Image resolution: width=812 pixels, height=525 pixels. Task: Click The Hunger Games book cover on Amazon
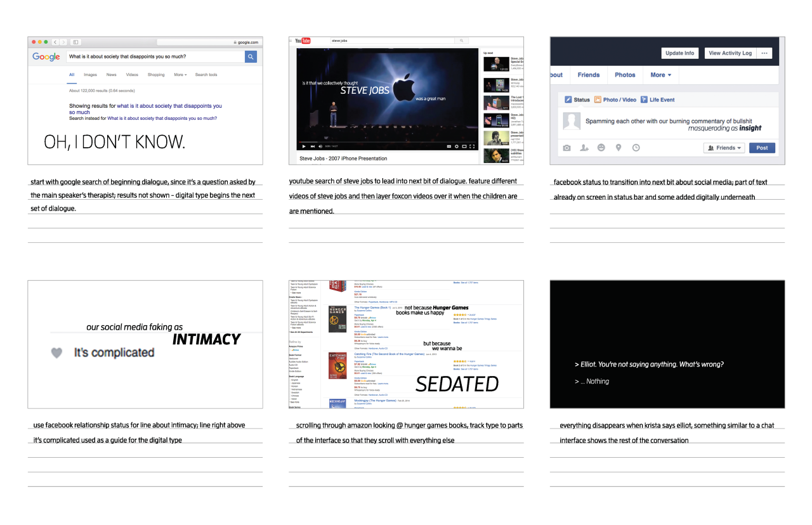pyautogui.click(x=337, y=320)
